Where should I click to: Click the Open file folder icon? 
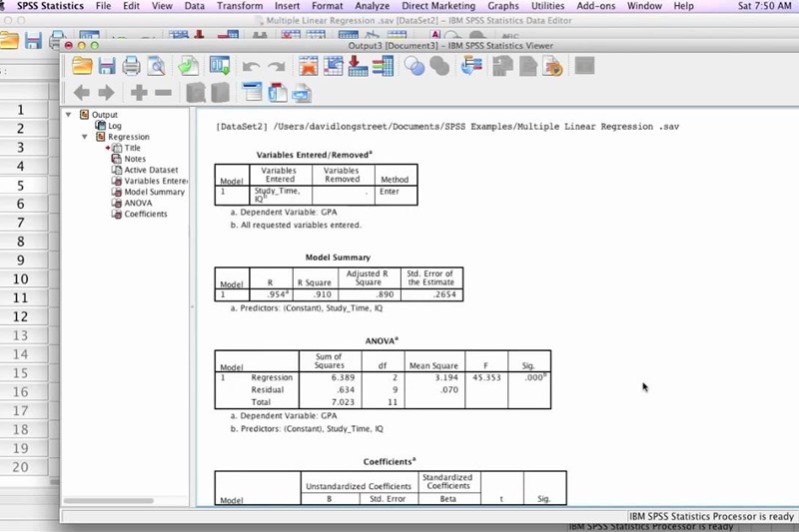click(x=82, y=67)
